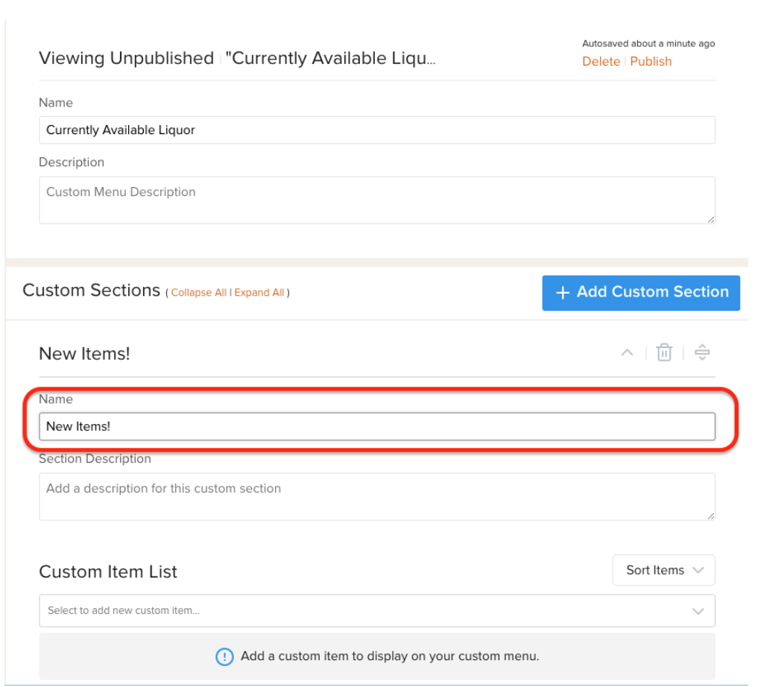Delete the New Items! section trash icon
The width and height of the screenshot is (784, 687).
point(664,352)
